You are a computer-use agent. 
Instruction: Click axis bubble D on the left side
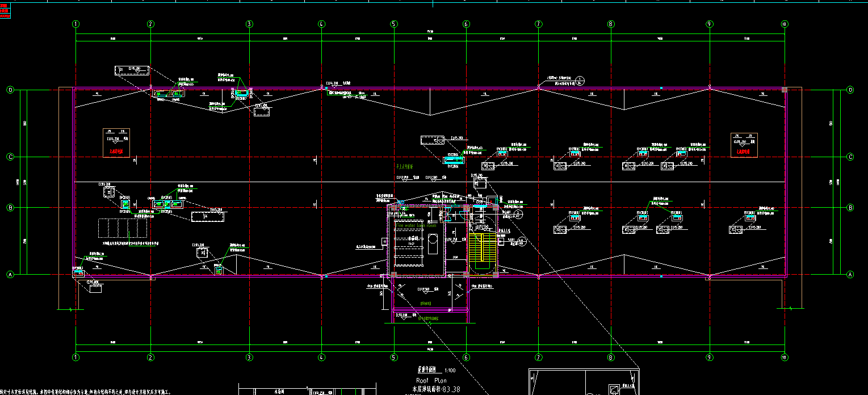tap(10, 90)
